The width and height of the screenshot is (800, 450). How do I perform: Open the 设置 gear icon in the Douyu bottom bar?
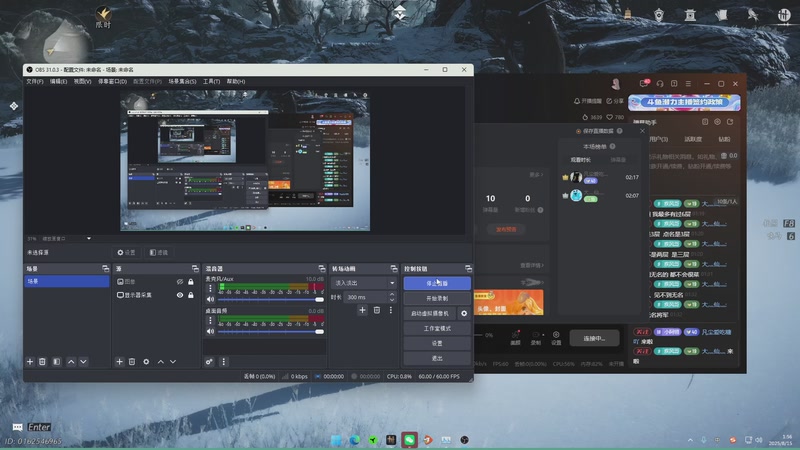[x=556, y=338]
